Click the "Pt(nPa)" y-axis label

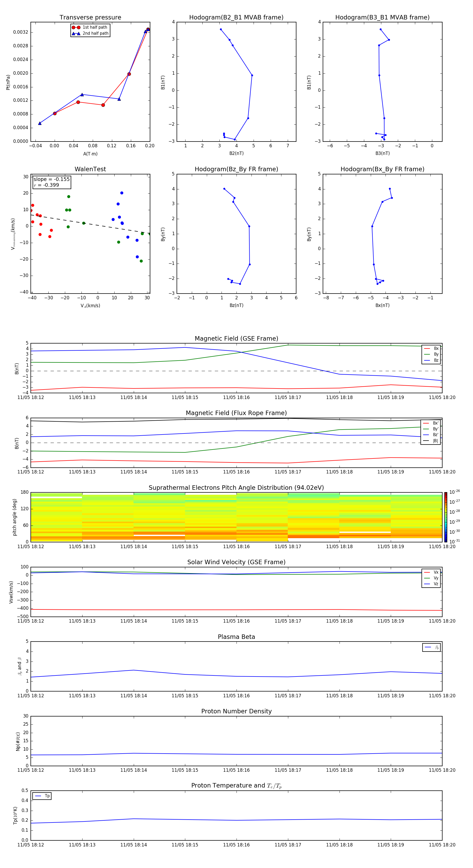[8, 82]
